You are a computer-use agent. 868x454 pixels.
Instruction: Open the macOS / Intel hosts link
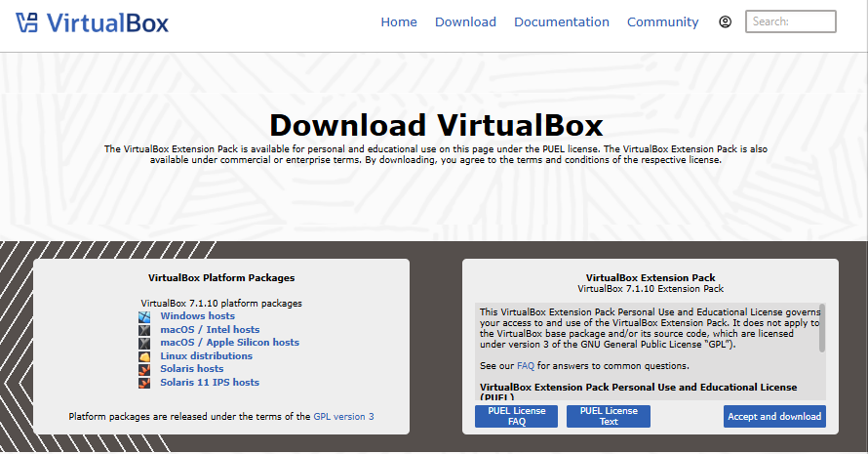pos(210,329)
